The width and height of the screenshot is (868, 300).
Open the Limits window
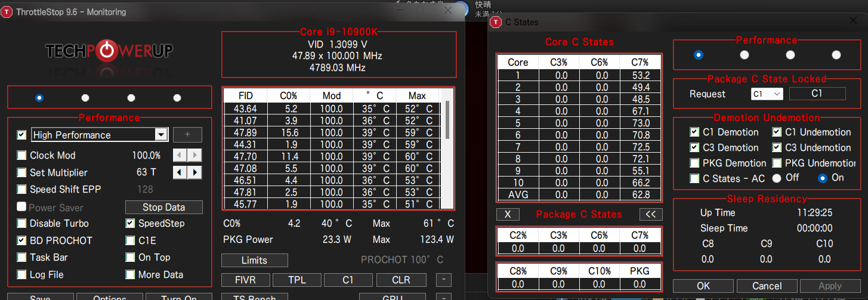click(254, 260)
